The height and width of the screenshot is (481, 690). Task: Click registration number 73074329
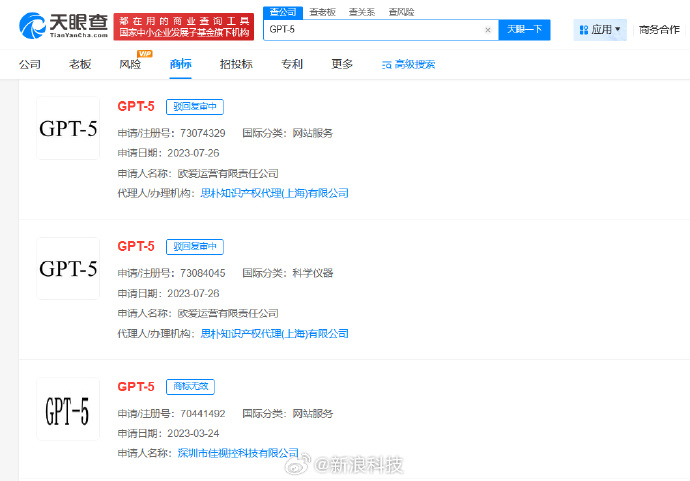tap(202, 133)
